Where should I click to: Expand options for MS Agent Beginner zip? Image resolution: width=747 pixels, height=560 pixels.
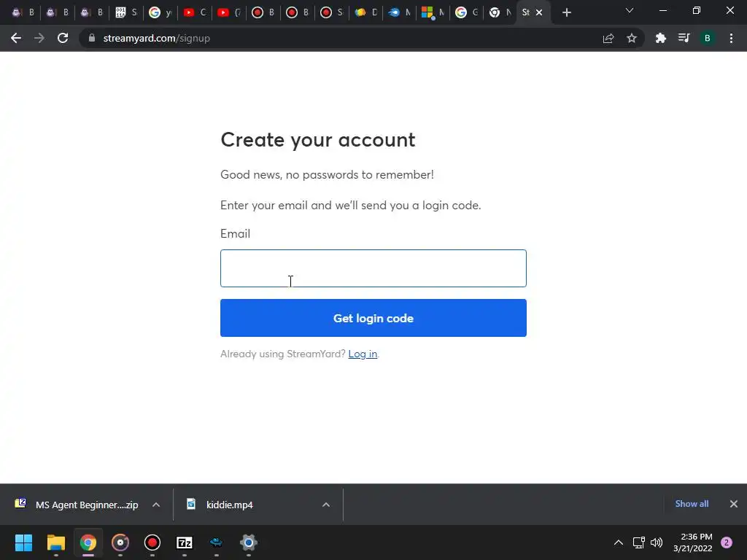point(156,505)
